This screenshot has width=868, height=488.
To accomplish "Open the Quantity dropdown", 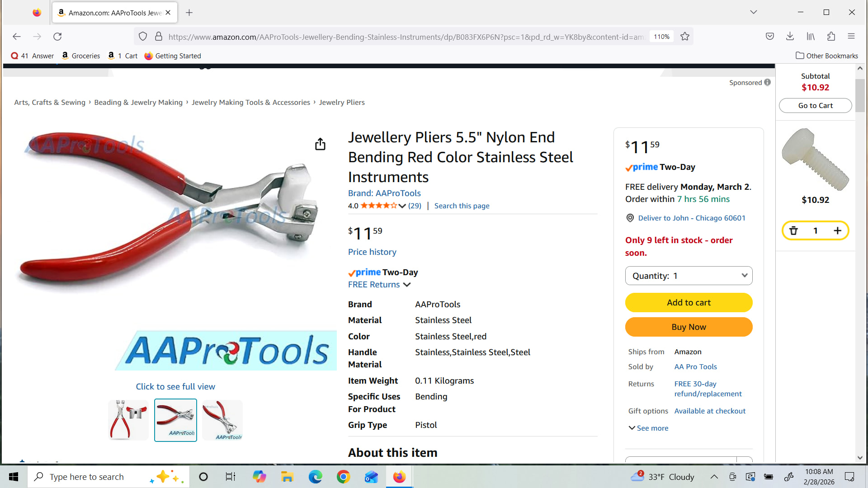I will point(689,276).
